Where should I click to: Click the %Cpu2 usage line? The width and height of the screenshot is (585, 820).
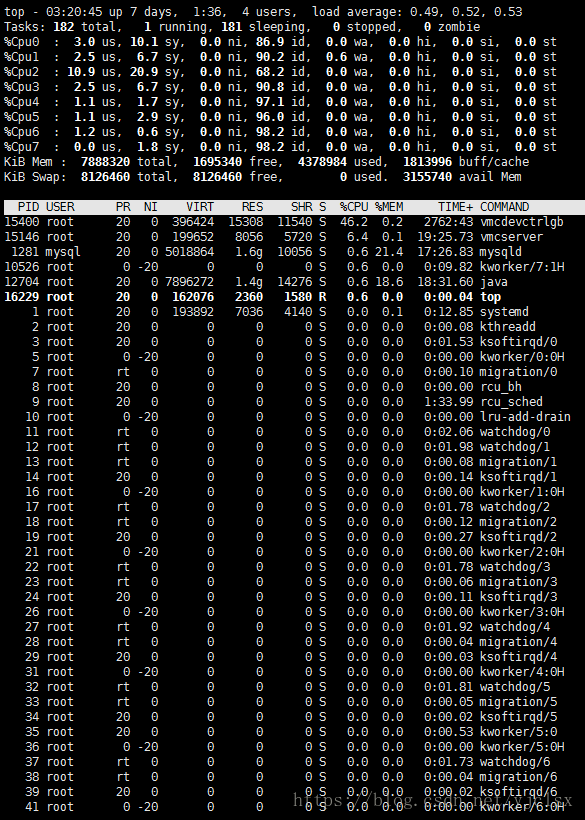[280, 72]
